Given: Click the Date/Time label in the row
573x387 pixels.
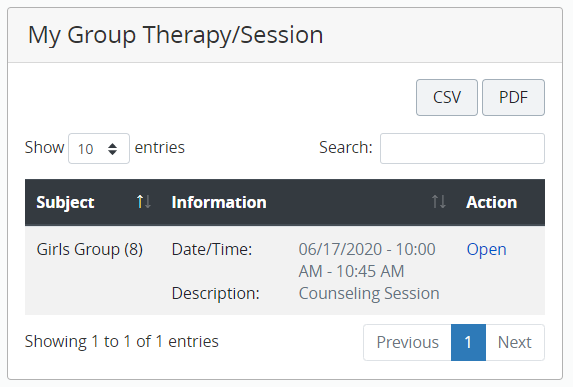Looking at the screenshot, I should coord(212,250).
